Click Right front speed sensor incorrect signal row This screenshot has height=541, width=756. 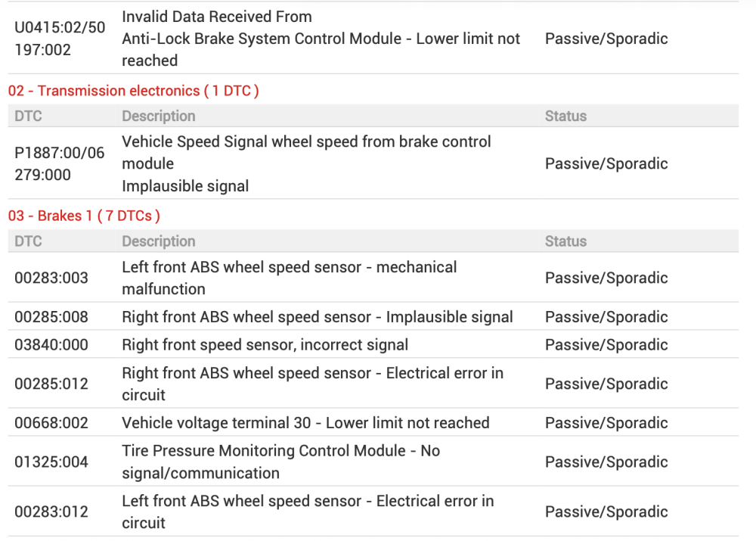(x=373, y=344)
